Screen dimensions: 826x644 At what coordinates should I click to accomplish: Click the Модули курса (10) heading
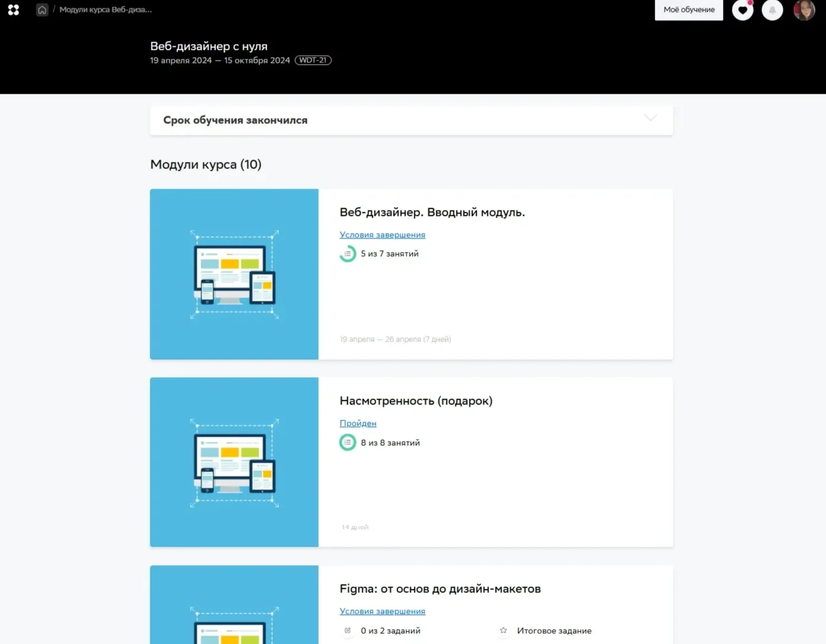pos(206,164)
